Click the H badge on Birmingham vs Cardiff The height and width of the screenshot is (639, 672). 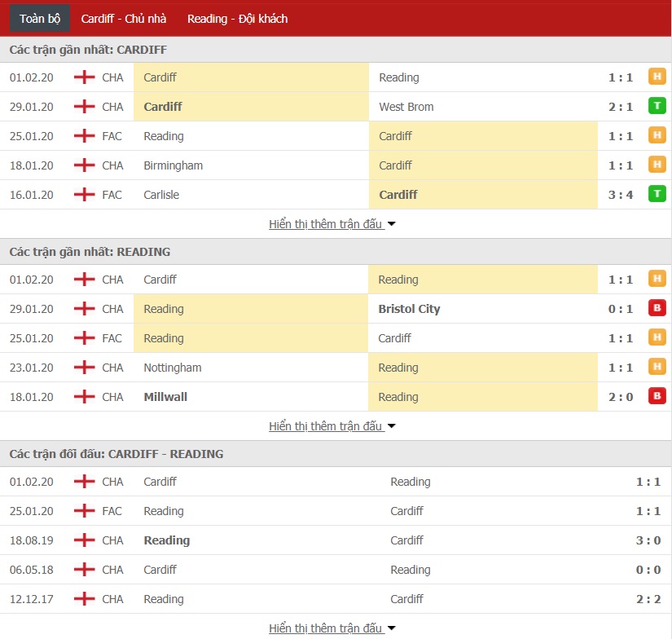point(657,165)
